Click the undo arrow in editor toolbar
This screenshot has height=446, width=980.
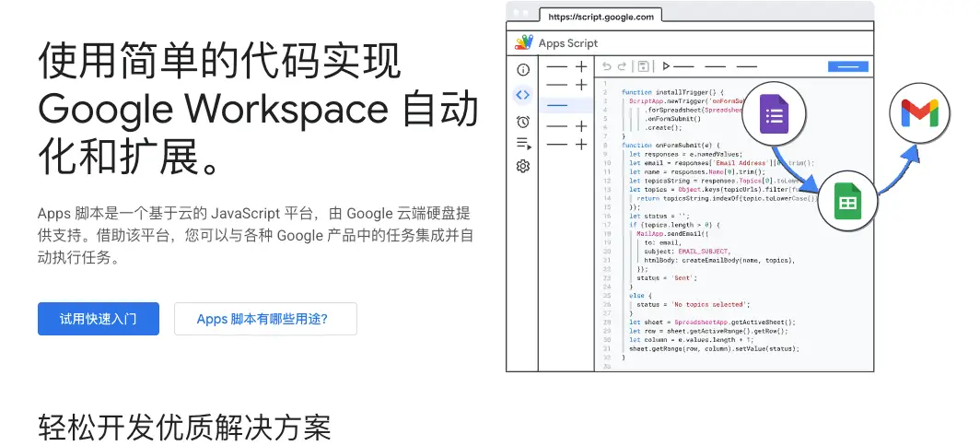[x=606, y=66]
